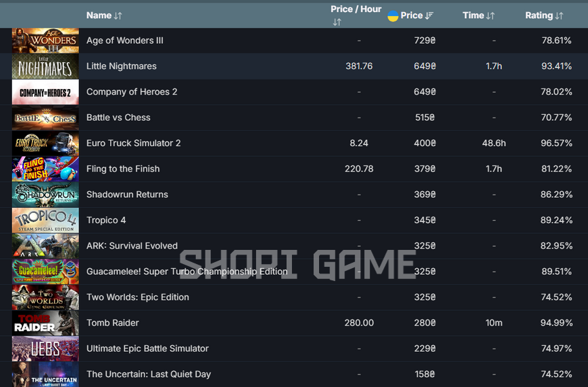
Task: Open Tomb Raider game thumbnail
Action: [45, 323]
